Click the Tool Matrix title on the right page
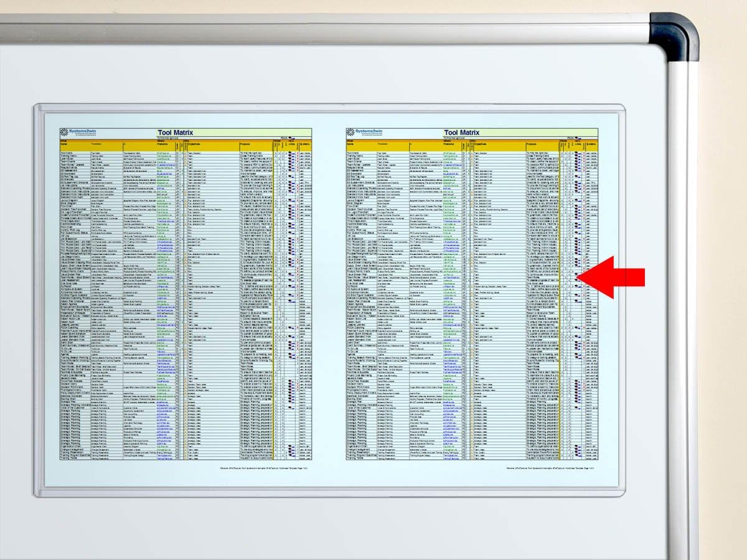 (462, 133)
